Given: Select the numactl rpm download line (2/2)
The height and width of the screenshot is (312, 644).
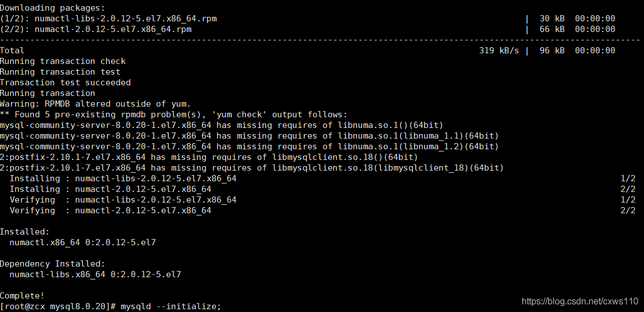Looking at the screenshot, I should [95, 29].
